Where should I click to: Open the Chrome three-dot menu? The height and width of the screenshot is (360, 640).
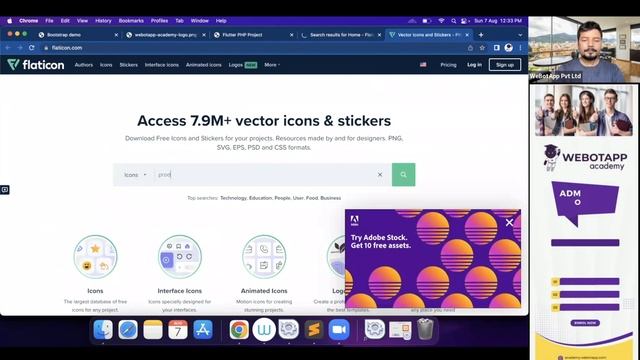point(520,48)
